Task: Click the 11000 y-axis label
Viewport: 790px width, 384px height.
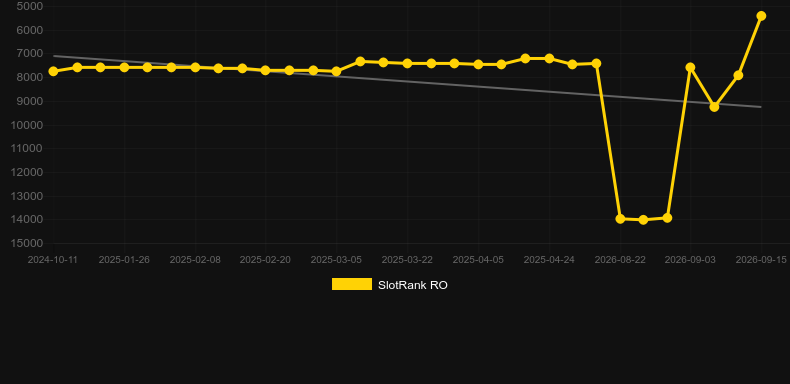Action: 27,149
